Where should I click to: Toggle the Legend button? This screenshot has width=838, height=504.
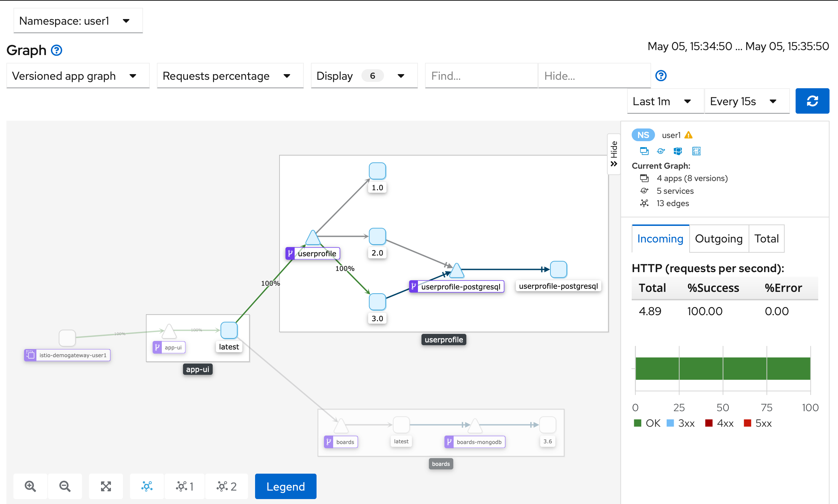click(285, 486)
